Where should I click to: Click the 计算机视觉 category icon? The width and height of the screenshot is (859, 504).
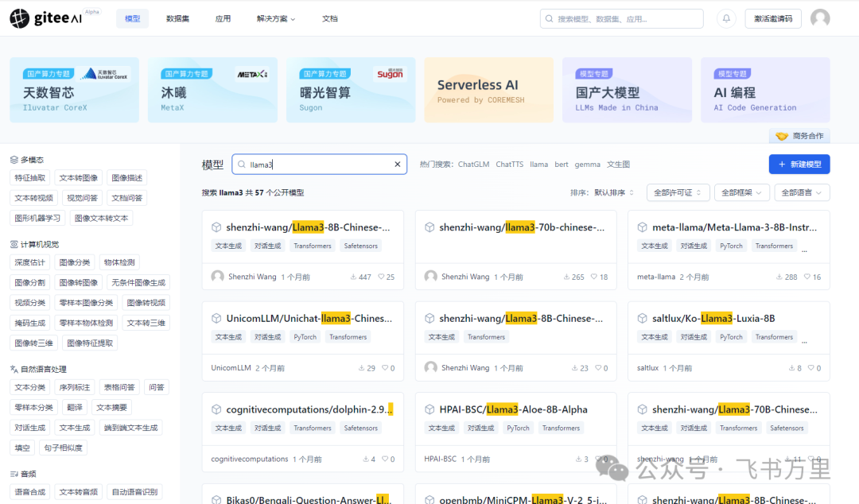pos(14,244)
